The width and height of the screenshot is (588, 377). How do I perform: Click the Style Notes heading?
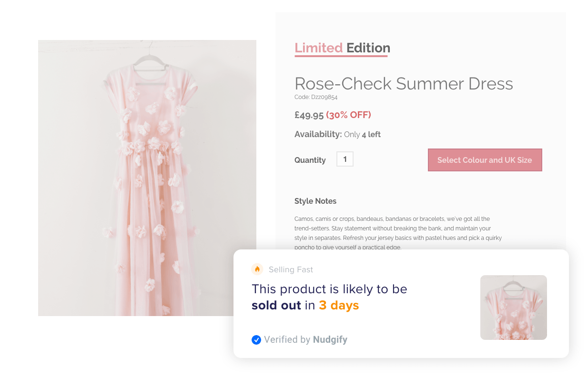click(315, 201)
